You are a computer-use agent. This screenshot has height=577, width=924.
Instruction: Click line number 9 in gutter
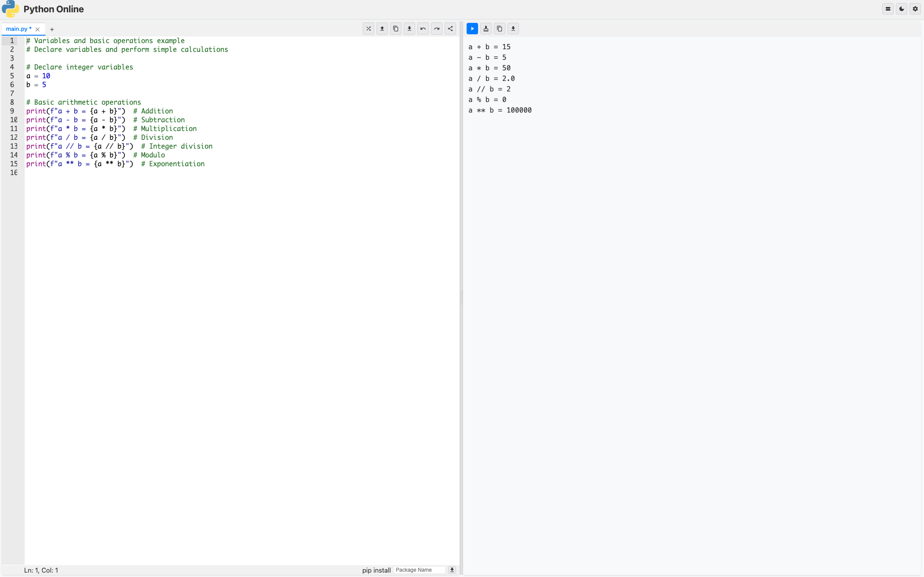(12, 111)
